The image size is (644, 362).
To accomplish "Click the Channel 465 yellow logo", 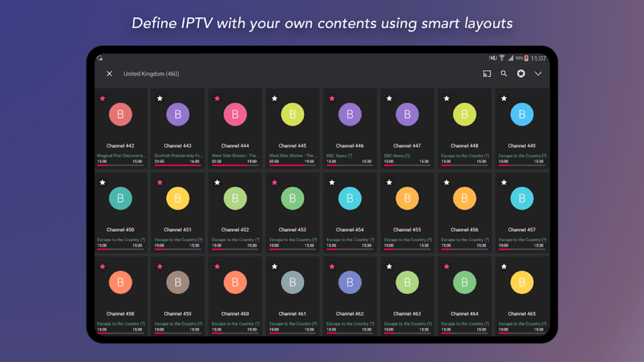I will click(x=521, y=282).
